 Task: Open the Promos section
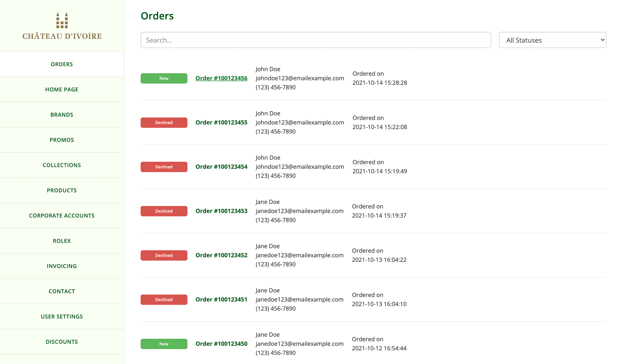(62, 140)
